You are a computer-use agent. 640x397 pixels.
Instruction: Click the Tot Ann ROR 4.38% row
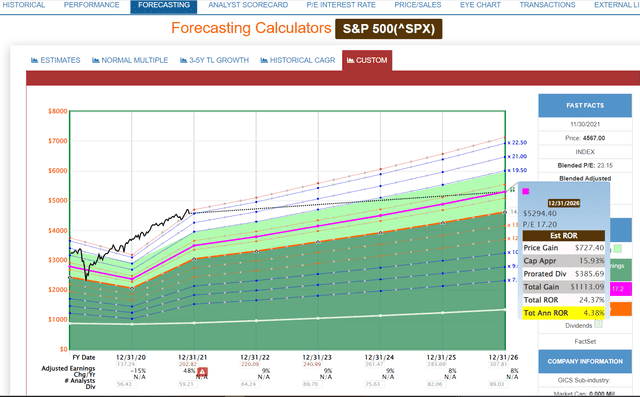pos(564,313)
